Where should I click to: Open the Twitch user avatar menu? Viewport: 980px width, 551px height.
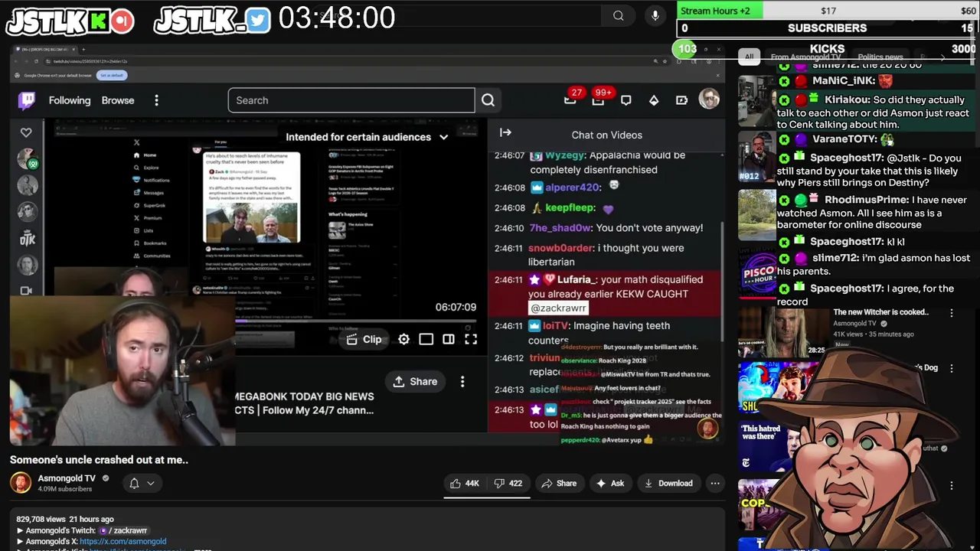point(709,99)
